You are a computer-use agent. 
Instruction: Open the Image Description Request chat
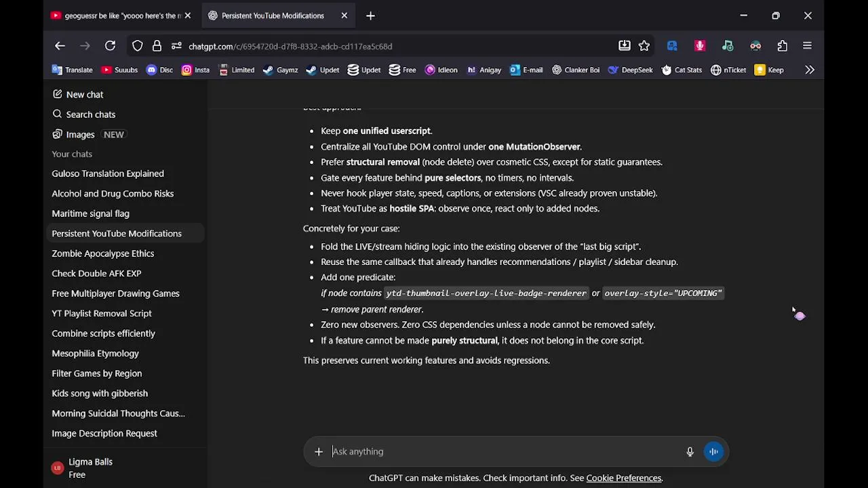point(125,433)
